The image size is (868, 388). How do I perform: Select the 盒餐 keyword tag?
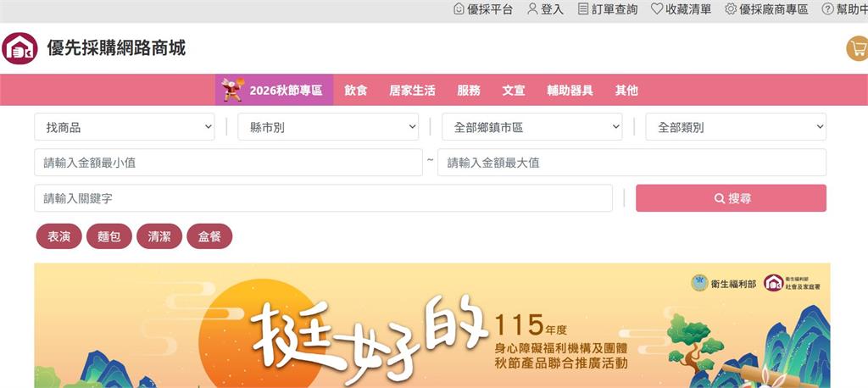pyautogui.click(x=210, y=236)
